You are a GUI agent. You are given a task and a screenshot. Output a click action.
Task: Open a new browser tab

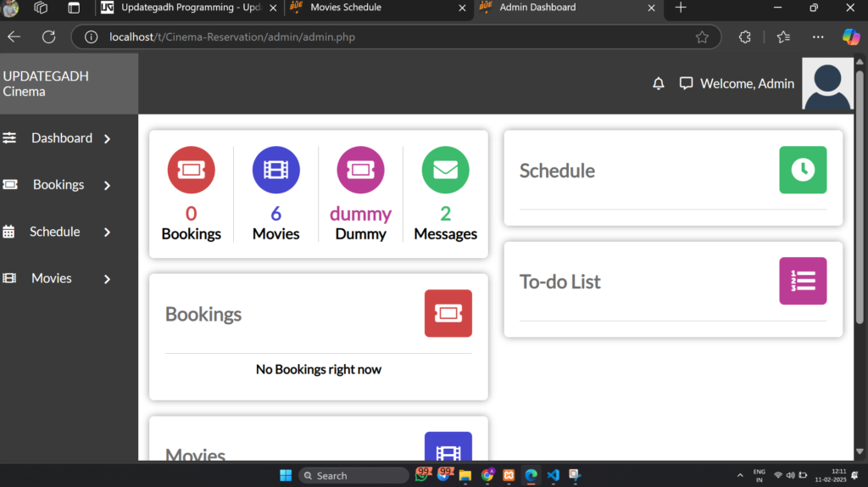681,8
